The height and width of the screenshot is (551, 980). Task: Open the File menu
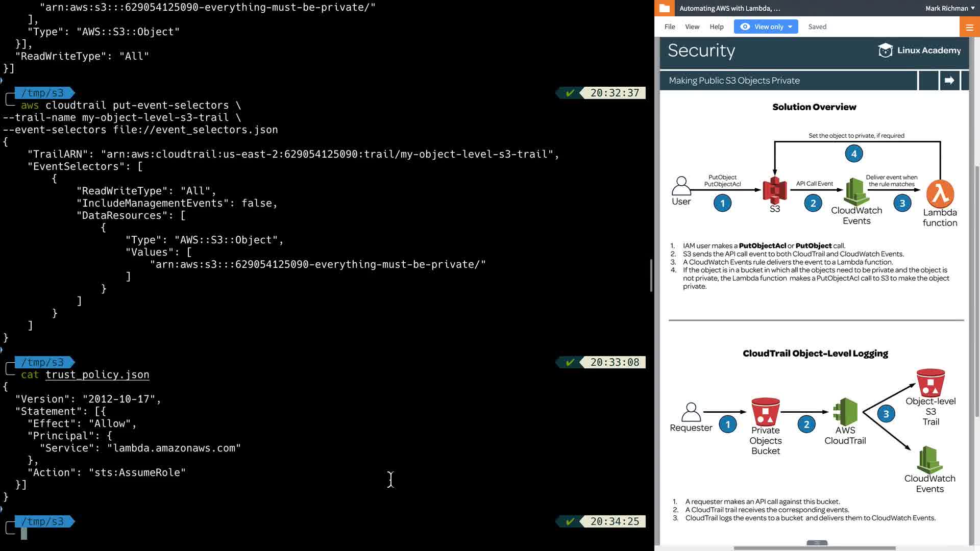pos(670,27)
